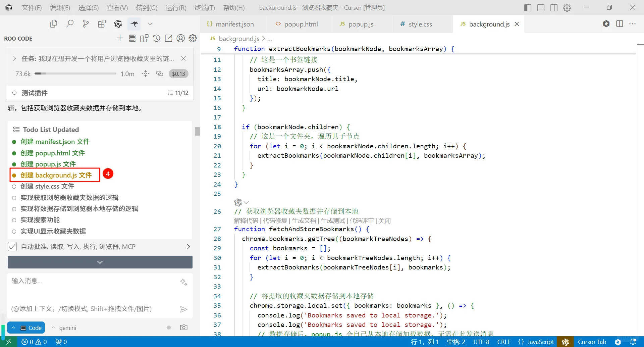Add image with the camera icon

coord(184,328)
